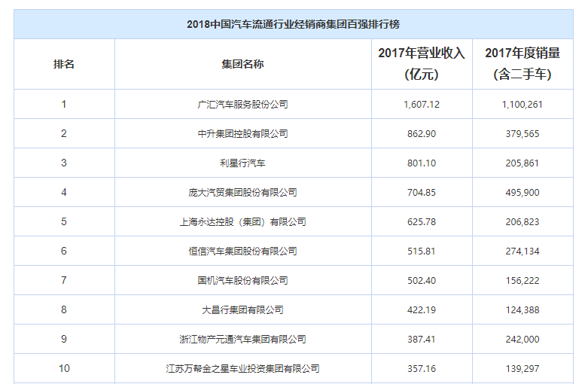The width and height of the screenshot is (588, 384).
Task: Click sales volume 205,861
Action: [522, 163]
